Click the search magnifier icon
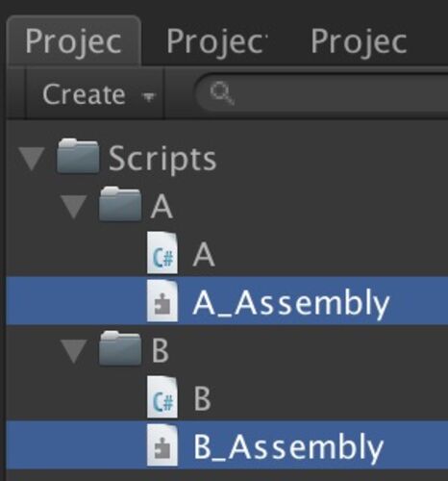Viewport: 448px width, 481px height. click(x=222, y=93)
